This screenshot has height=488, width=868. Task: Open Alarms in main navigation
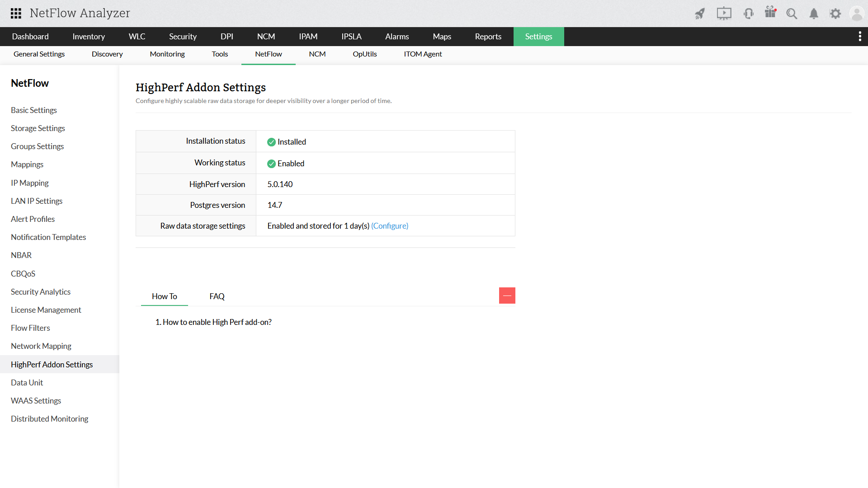397,37
